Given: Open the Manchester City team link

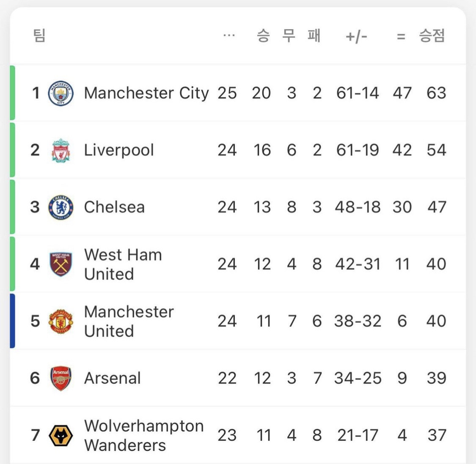Looking at the screenshot, I should tap(146, 93).
